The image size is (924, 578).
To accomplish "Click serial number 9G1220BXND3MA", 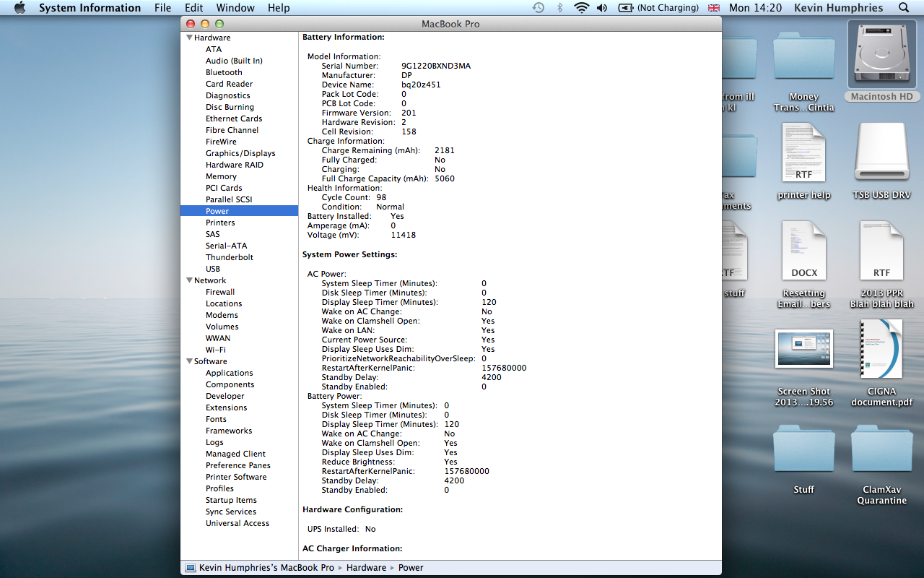I will [x=436, y=66].
